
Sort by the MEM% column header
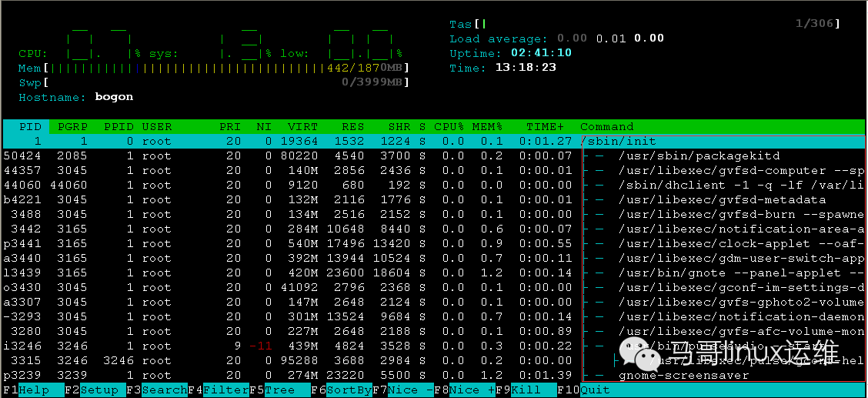tap(487, 127)
